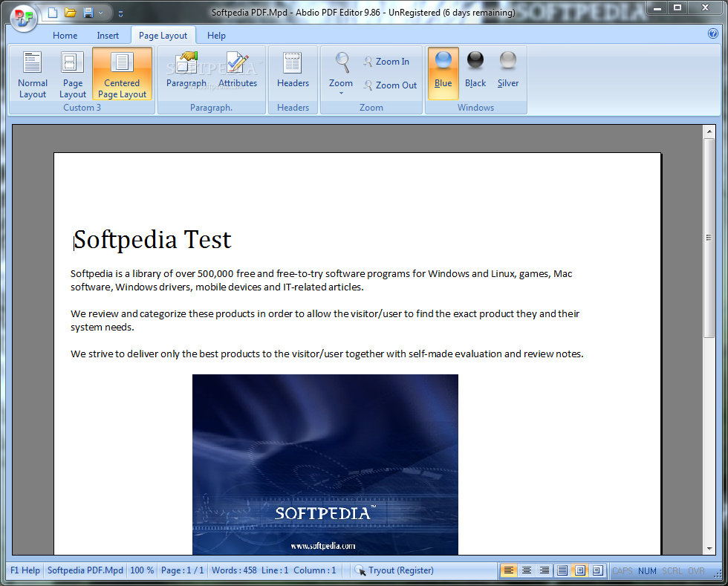This screenshot has width=728, height=586.
Task: Click the Tryout (Register) link
Action: coord(394,570)
